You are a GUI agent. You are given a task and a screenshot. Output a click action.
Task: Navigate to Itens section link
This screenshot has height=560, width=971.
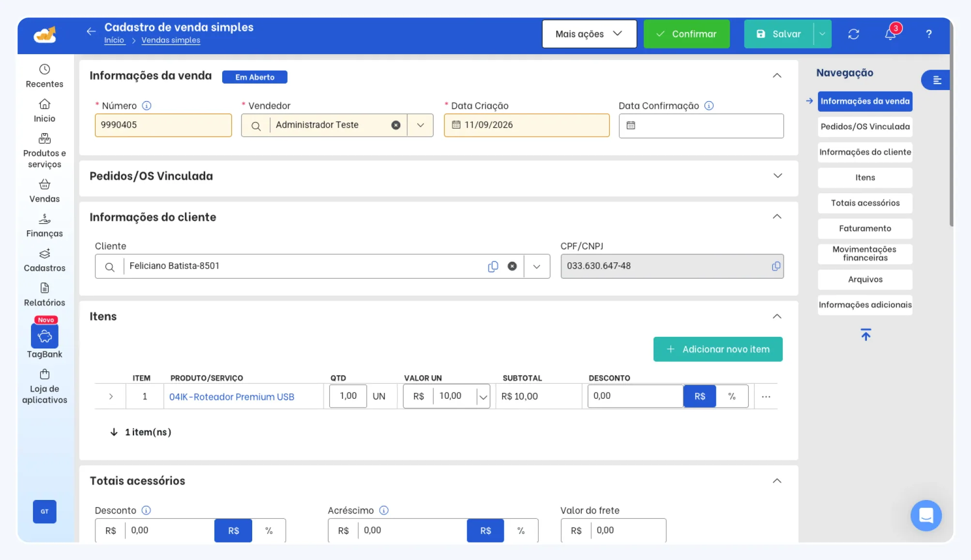(x=865, y=178)
